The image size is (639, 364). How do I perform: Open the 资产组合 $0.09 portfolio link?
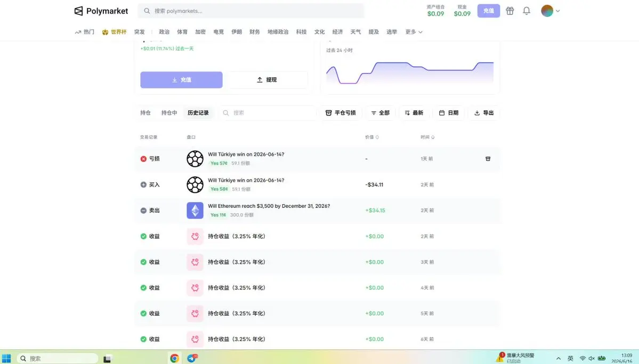point(435,11)
